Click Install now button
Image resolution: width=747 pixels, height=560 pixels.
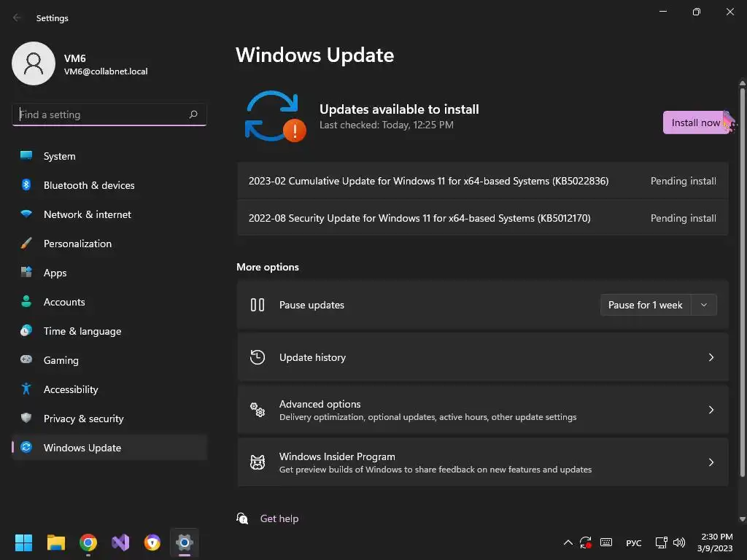[695, 122]
